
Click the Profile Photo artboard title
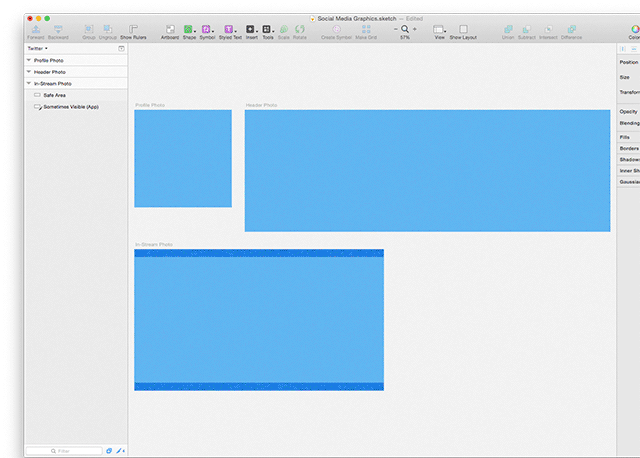[x=150, y=105]
